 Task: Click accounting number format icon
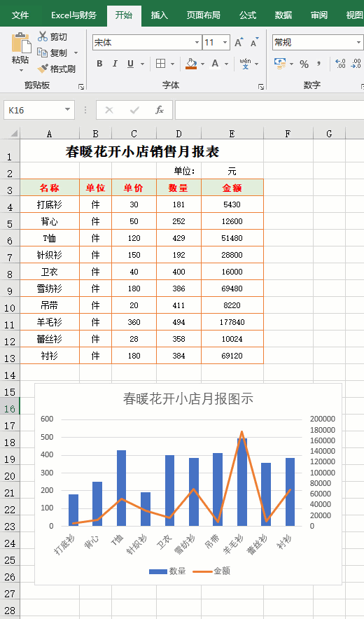(280, 64)
